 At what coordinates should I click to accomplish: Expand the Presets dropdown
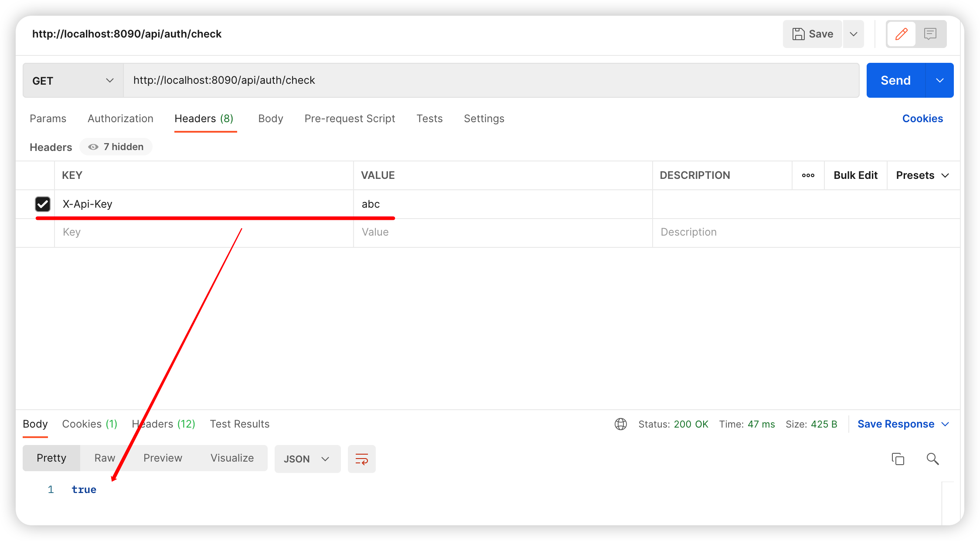923,175
